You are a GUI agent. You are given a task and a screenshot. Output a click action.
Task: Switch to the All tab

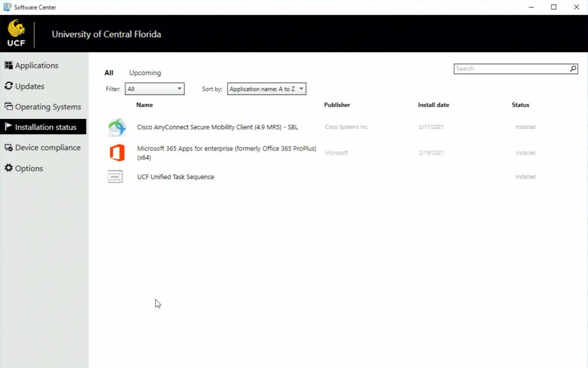[109, 73]
